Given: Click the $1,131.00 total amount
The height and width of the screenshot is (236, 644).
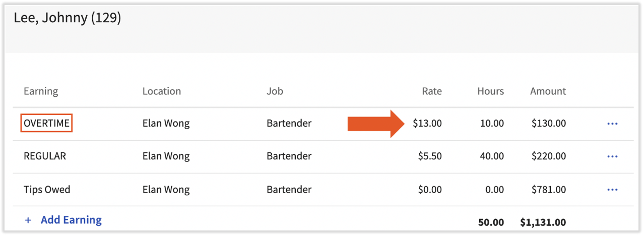Looking at the screenshot, I should point(543,222).
